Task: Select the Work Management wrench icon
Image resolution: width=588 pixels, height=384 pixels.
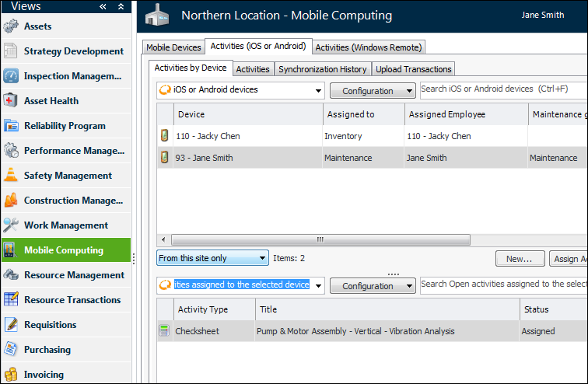Action: (x=10, y=225)
